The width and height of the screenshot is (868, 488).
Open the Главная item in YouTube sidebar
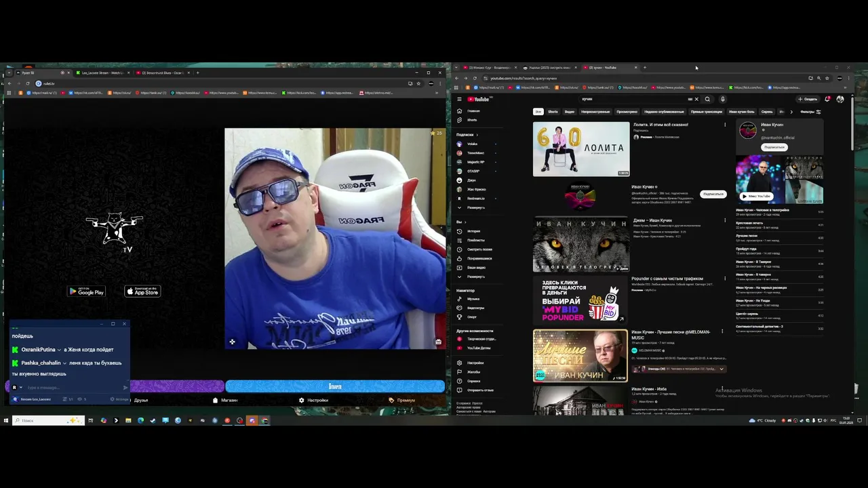[469, 111]
